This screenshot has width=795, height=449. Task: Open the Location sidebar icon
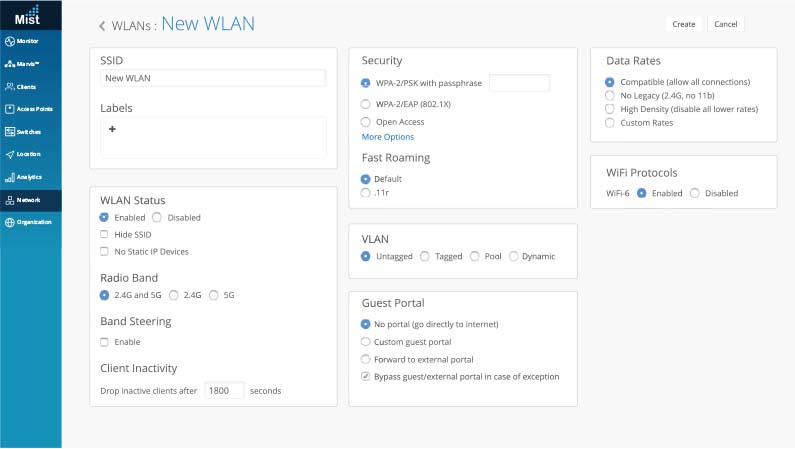pyautogui.click(x=9, y=154)
